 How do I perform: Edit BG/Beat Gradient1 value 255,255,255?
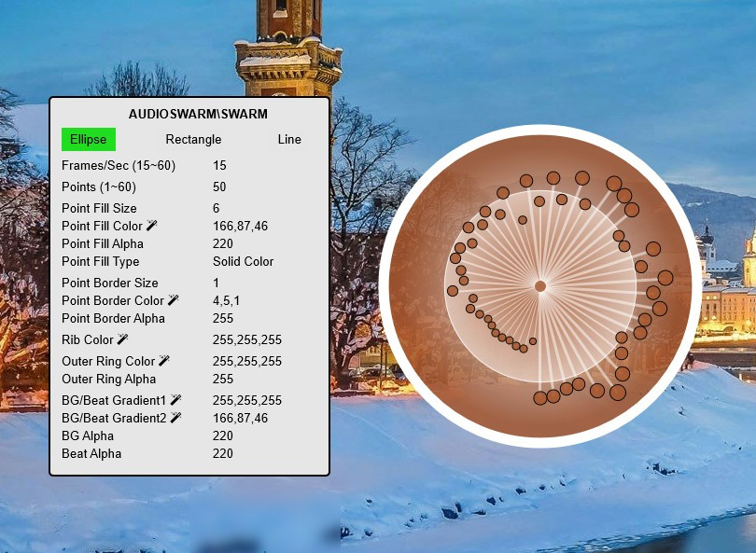[246, 400]
